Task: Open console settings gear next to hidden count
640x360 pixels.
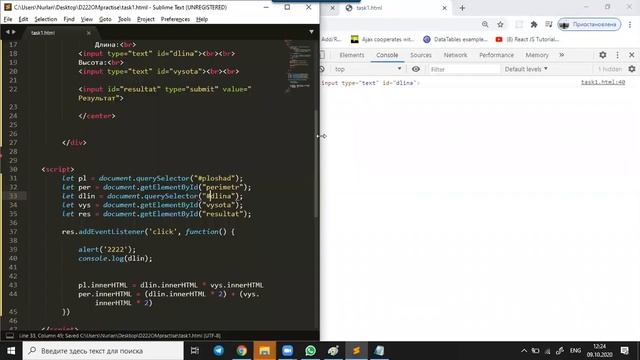Action: click(x=632, y=69)
